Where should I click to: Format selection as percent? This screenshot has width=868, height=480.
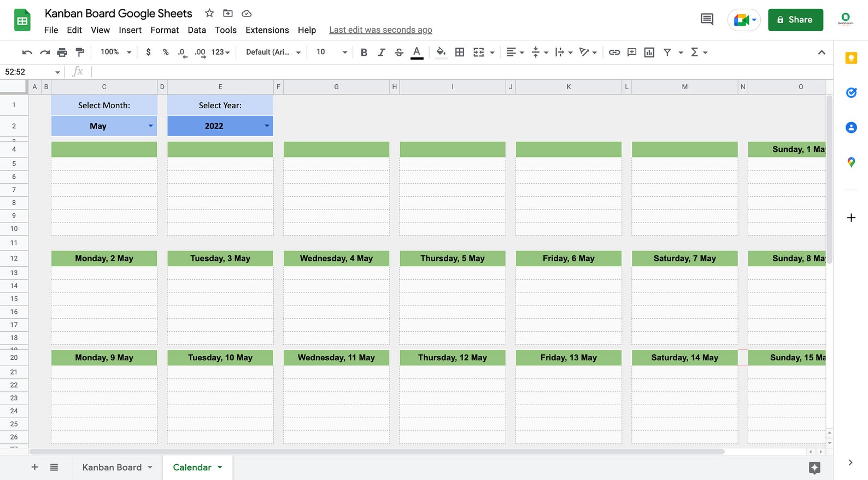[x=166, y=52]
